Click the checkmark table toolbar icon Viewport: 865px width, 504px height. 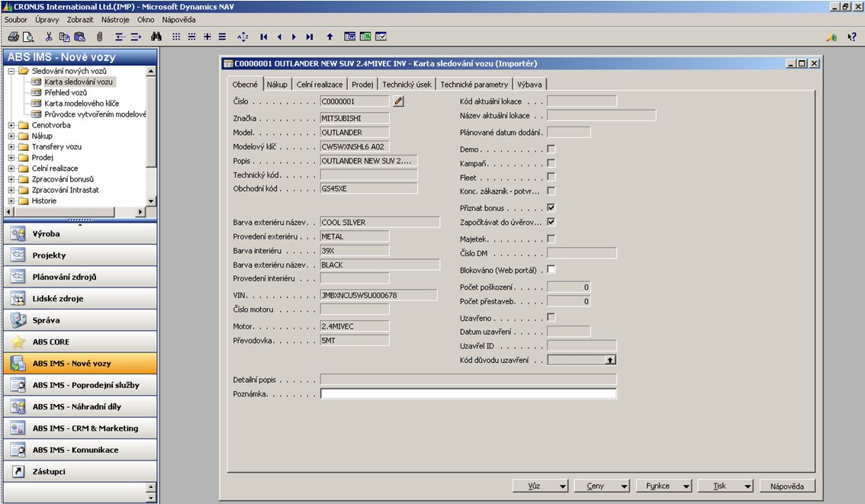pos(381,37)
